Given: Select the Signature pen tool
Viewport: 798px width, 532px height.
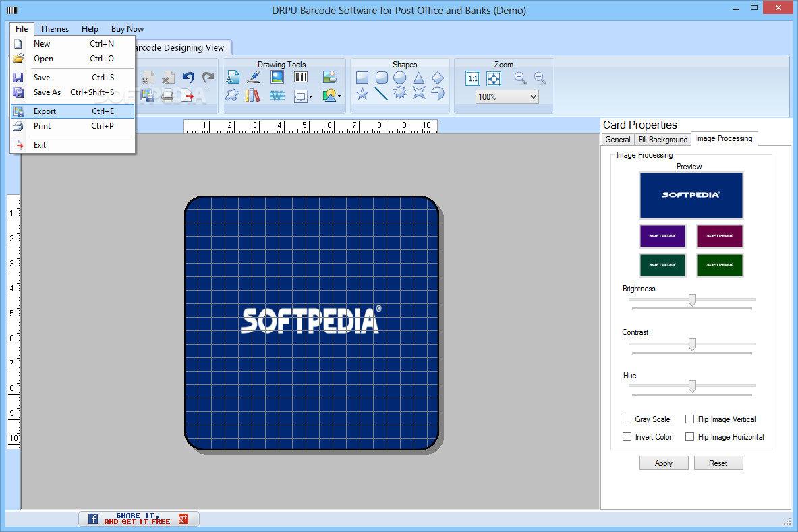Looking at the screenshot, I should point(254,78).
